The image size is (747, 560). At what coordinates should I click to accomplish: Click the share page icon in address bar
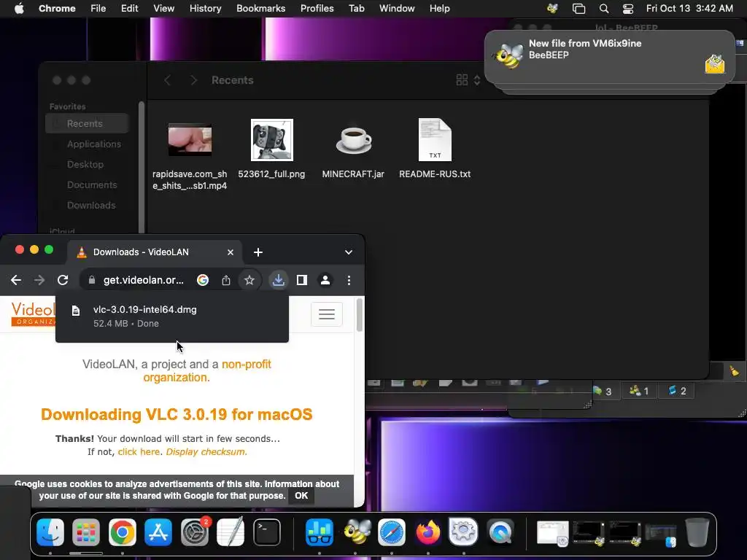tap(226, 280)
